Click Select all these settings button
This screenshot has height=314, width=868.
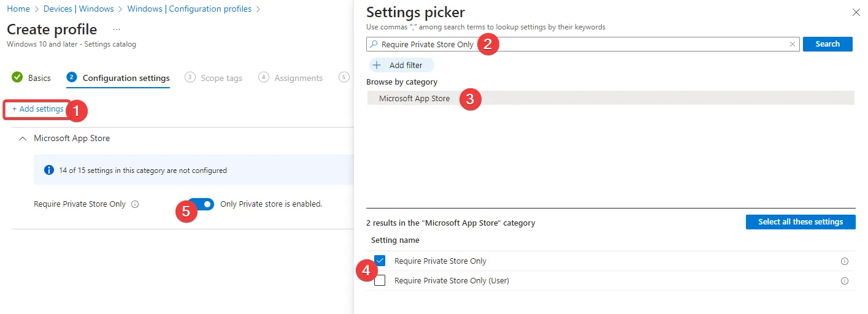801,222
